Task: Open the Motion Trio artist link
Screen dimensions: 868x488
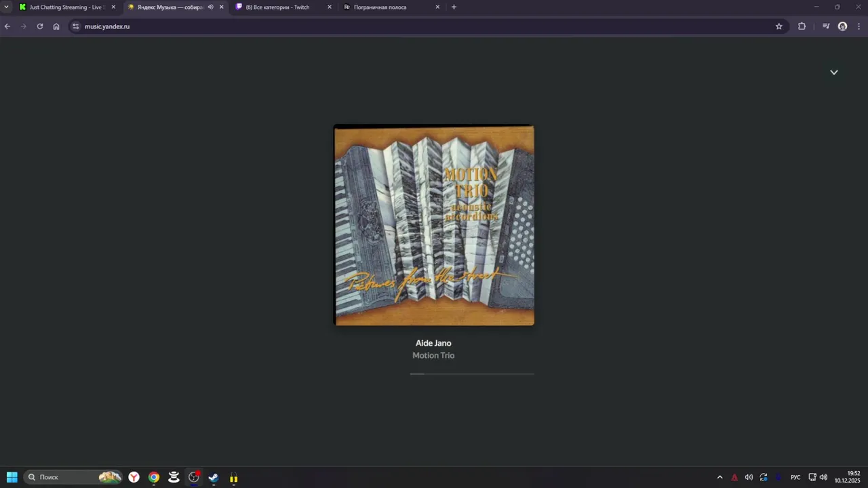Action: 433,355
